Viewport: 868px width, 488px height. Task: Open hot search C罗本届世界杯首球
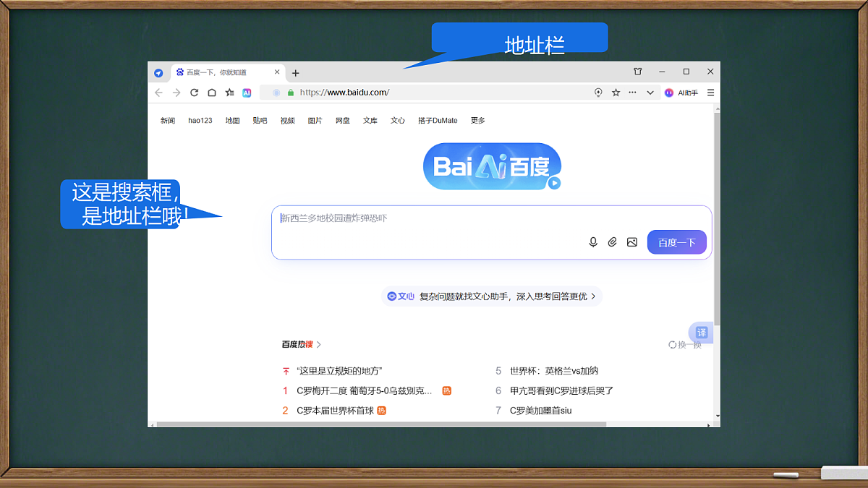click(x=336, y=410)
